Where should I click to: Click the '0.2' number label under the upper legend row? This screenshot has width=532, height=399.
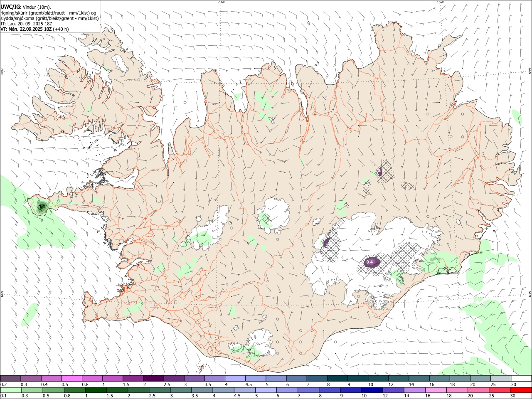(x=4, y=384)
